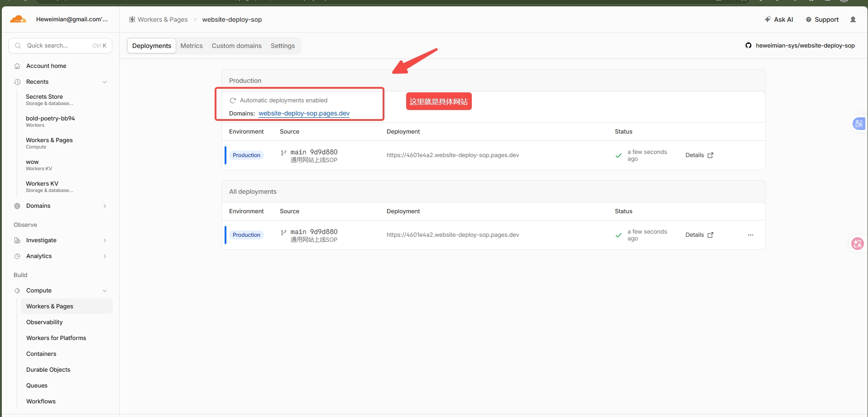Click the Account home house icon
Screen dimensions: 868x417
pos(17,66)
